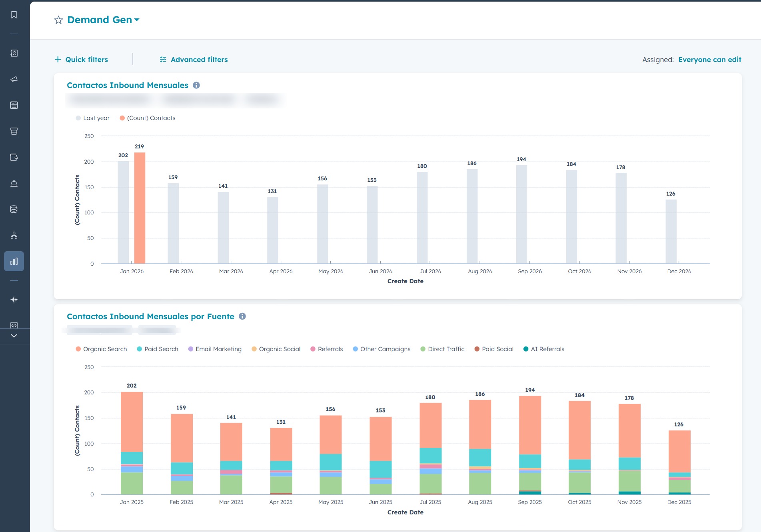Toggle the Last year legend series
Screen dimensions: 761x532
click(x=93, y=118)
